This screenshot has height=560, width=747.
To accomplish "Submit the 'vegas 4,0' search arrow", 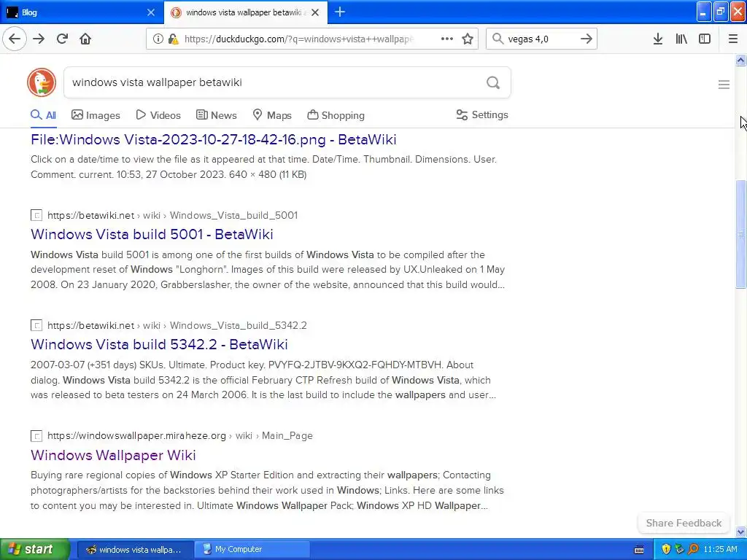I will click(587, 39).
